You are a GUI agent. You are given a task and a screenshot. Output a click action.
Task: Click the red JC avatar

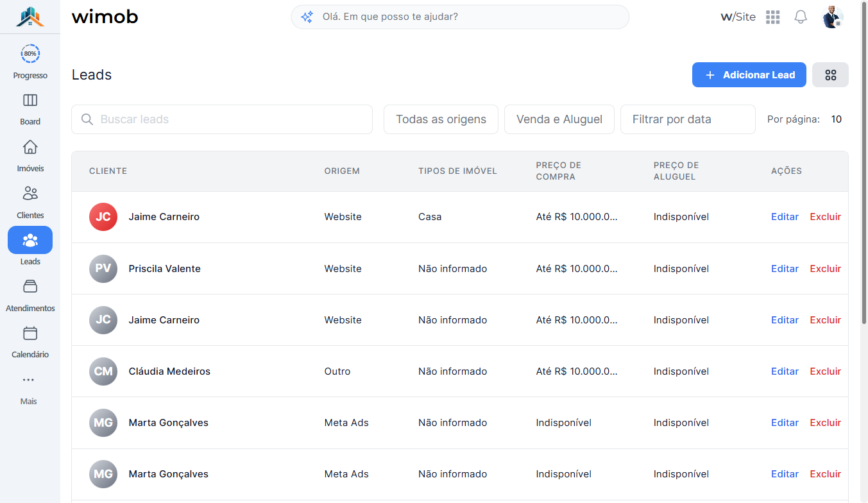pyautogui.click(x=103, y=217)
